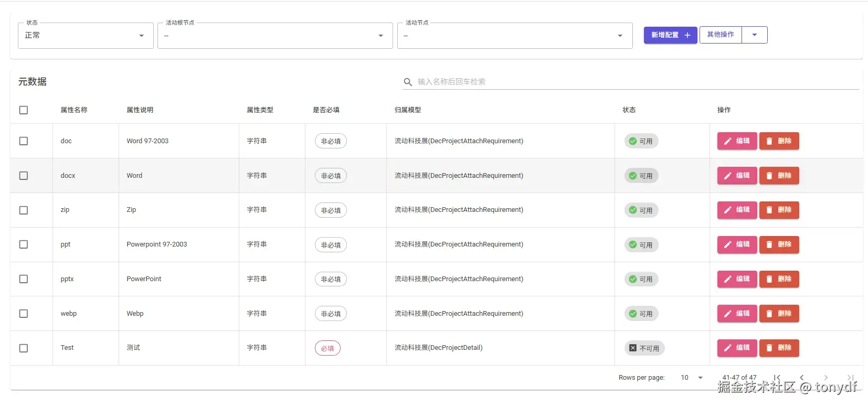This screenshot has width=868, height=406.
Task: Click the plus icon on 新增配置 button
Action: pos(687,35)
